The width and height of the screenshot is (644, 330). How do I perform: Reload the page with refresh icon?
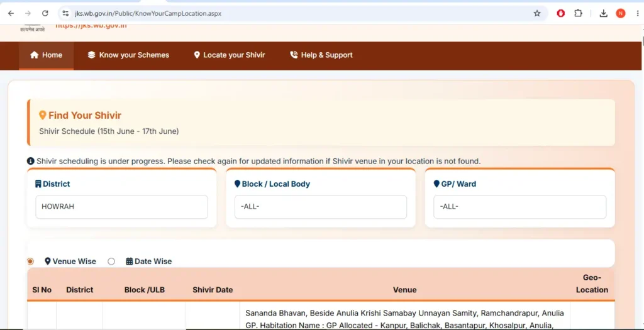tap(45, 13)
